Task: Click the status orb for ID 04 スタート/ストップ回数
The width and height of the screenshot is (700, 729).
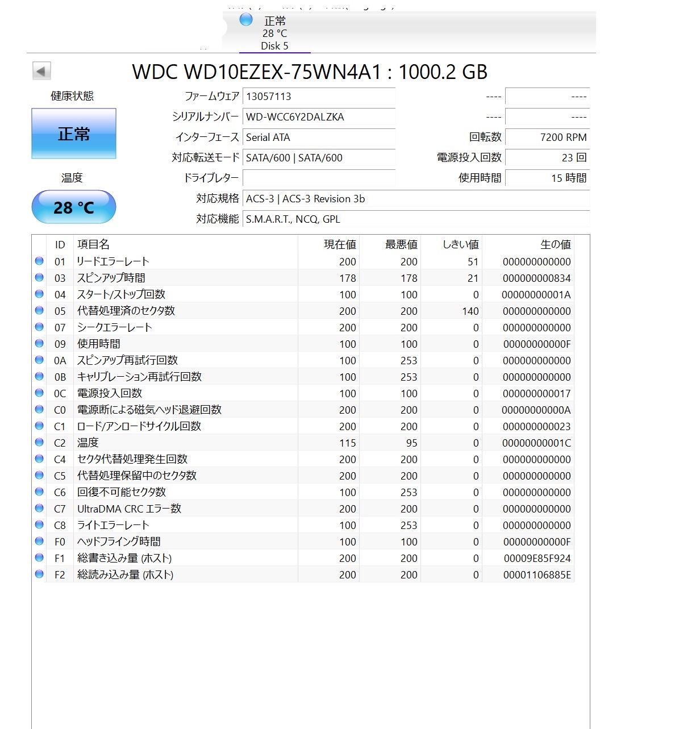Action: [x=39, y=294]
